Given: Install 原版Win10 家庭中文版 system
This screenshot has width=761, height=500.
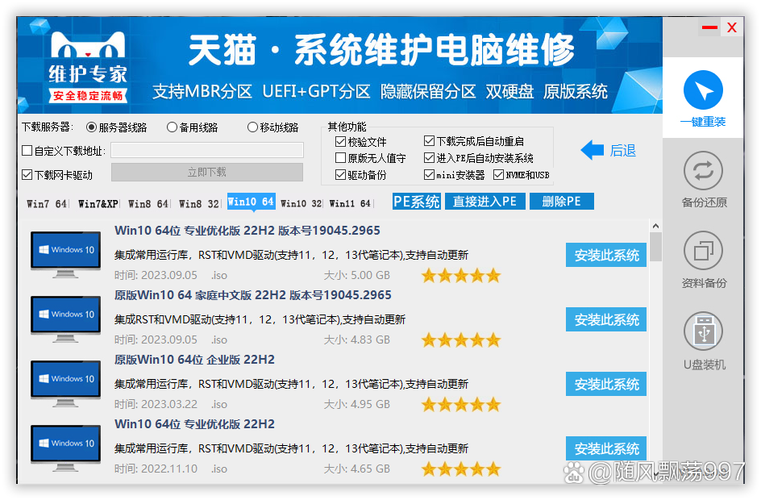Looking at the screenshot, I should (x=606, y=320).
